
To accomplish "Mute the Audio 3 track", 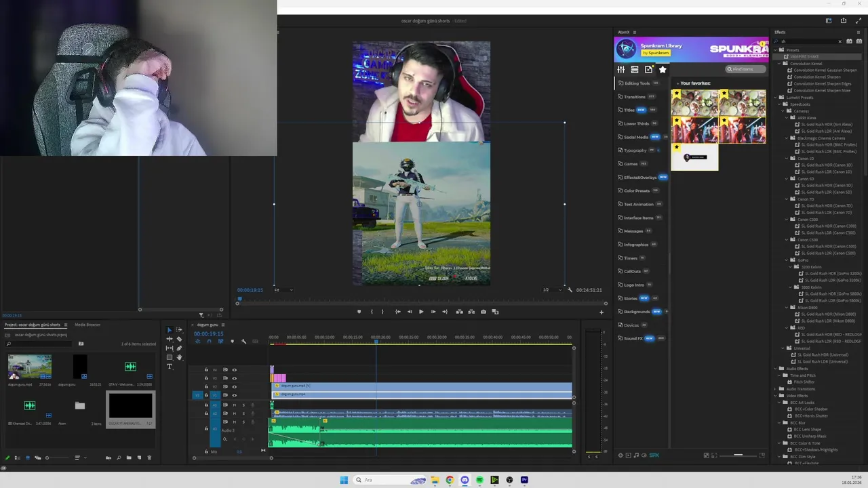I will pos(234,422).
